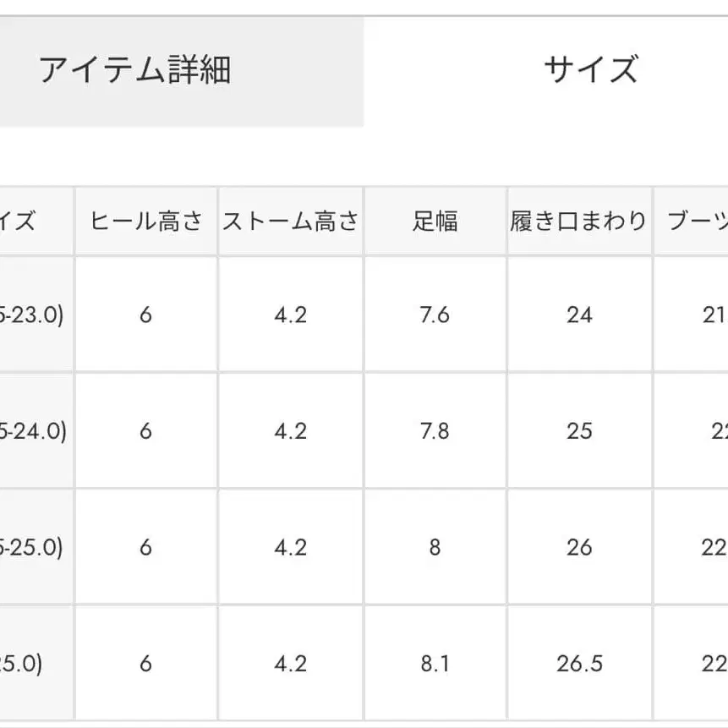The image size is (728, 728).
Task: Click the 履き口まわり column header
Action: tap(578, 221)
